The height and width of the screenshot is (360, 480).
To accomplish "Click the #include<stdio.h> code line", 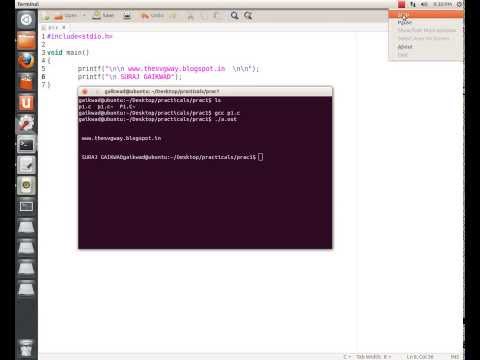I will [x=80, y=36].
